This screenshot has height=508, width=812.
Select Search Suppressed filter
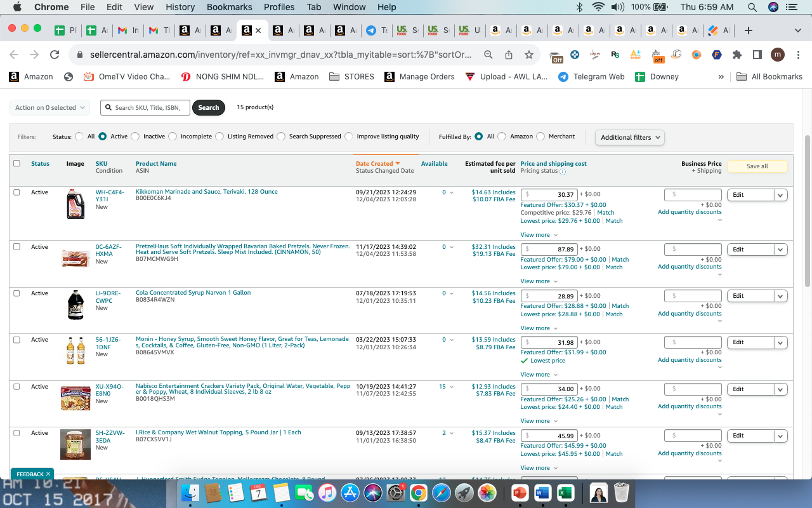(281, 137)
